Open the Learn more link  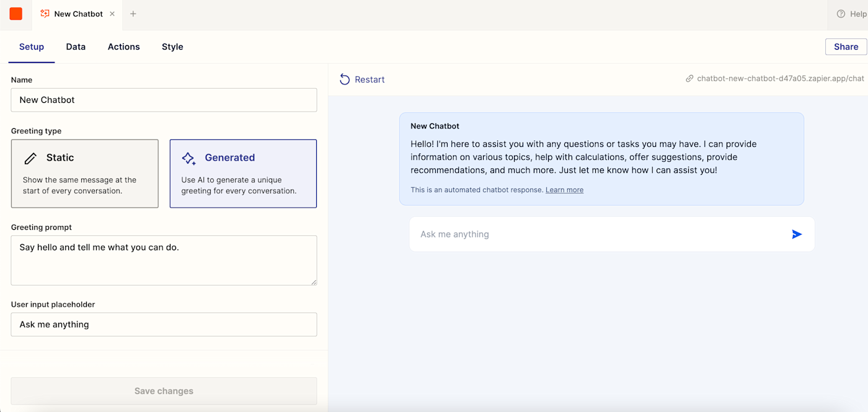(564, 190)
